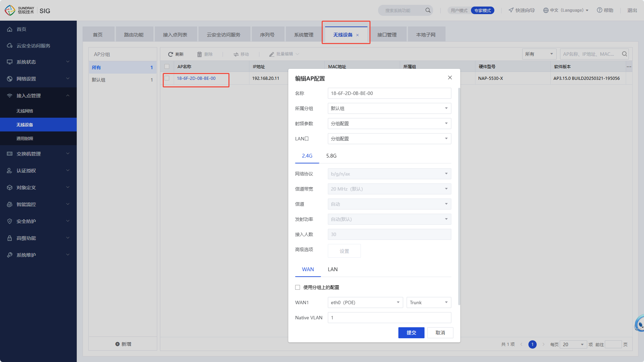Switch to the LAN tab
Screen dimensions: 644x362
[x=333, y=269]
